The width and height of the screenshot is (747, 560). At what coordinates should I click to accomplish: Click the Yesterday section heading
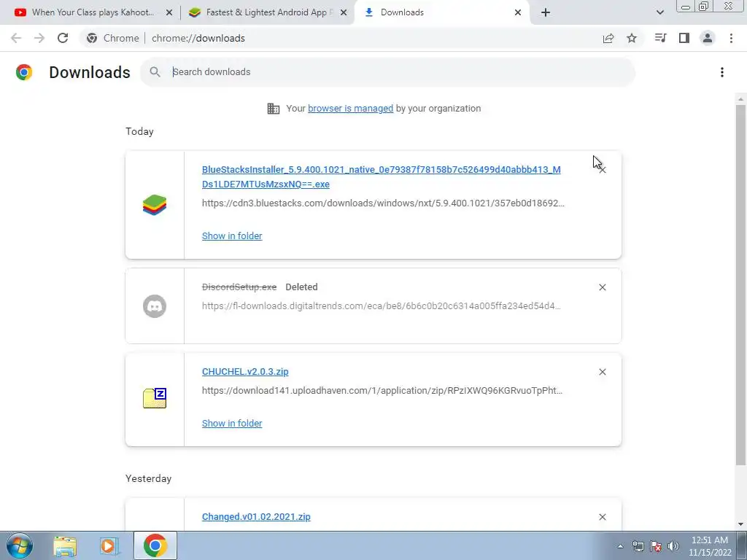[148, 478]
